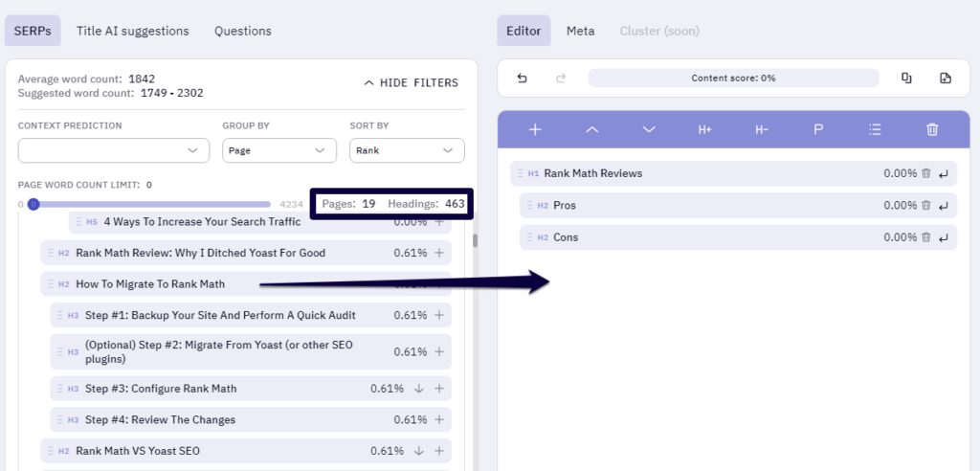Move the selected heading up
This screenshot has height=471, width=980.
coord(591,129)
